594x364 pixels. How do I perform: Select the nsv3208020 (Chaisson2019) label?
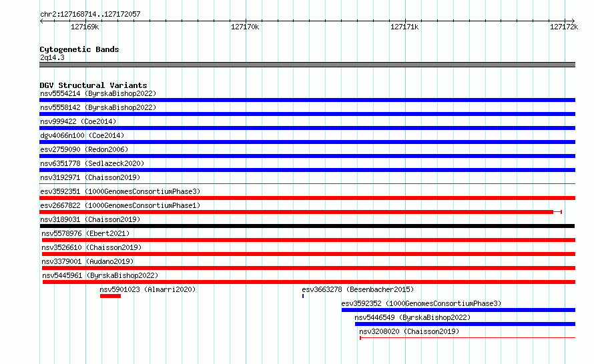(x=409, y=331)
